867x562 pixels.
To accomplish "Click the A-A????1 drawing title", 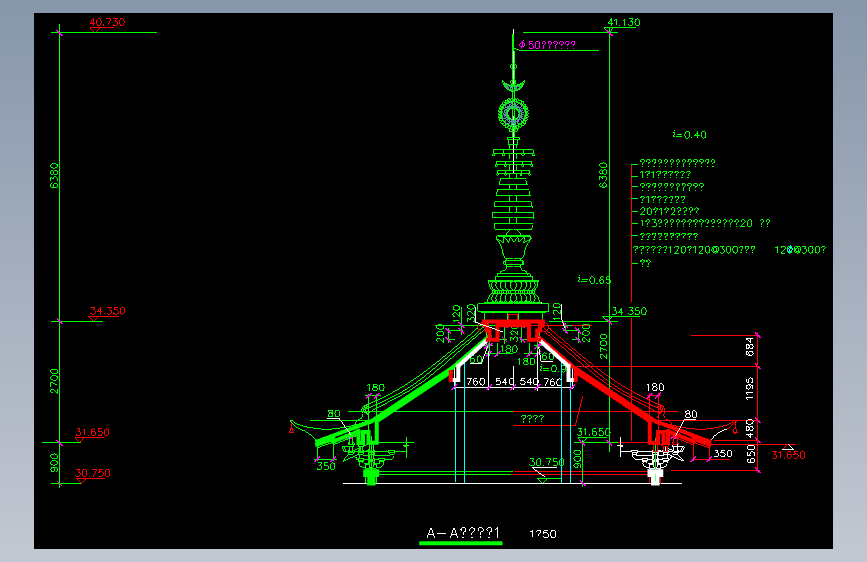I will pyautogui.click(x=463, y=533).
